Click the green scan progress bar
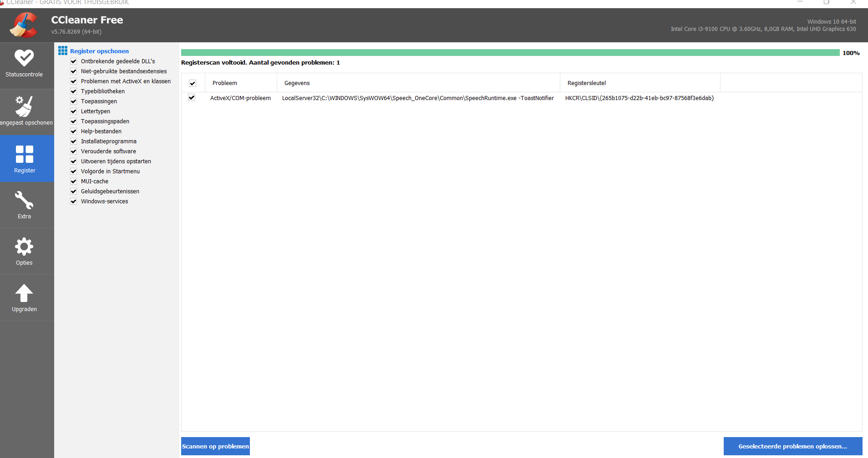This screenshot has height=458, width=868. click(x=510, y=53)
